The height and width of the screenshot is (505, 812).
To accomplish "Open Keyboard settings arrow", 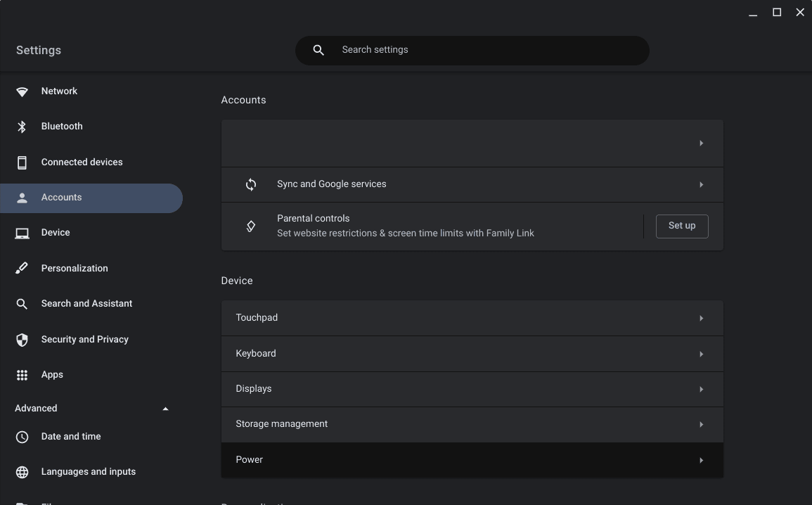I will [701, 354].
